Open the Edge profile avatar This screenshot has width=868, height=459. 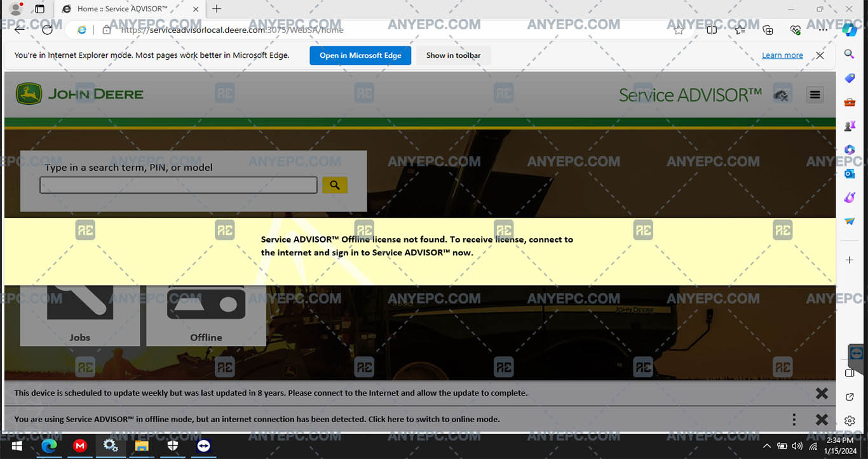(x=17, y=9)
